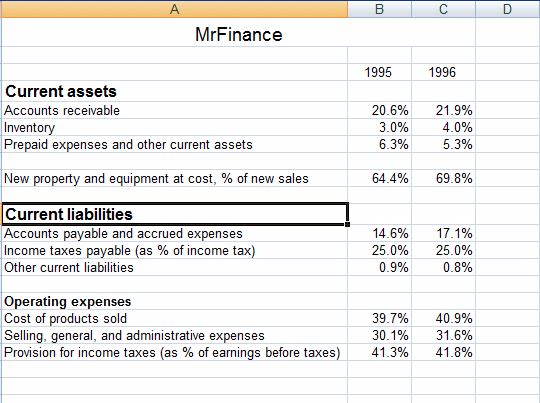
Task: Select column D header
Action: tap(508, 9)
